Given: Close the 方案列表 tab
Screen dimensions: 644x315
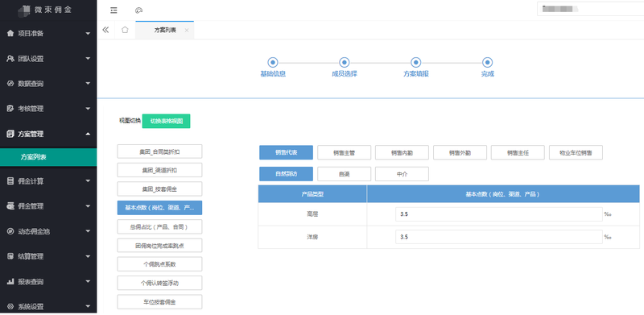Looking at the screenshot, I should point(187,30).
